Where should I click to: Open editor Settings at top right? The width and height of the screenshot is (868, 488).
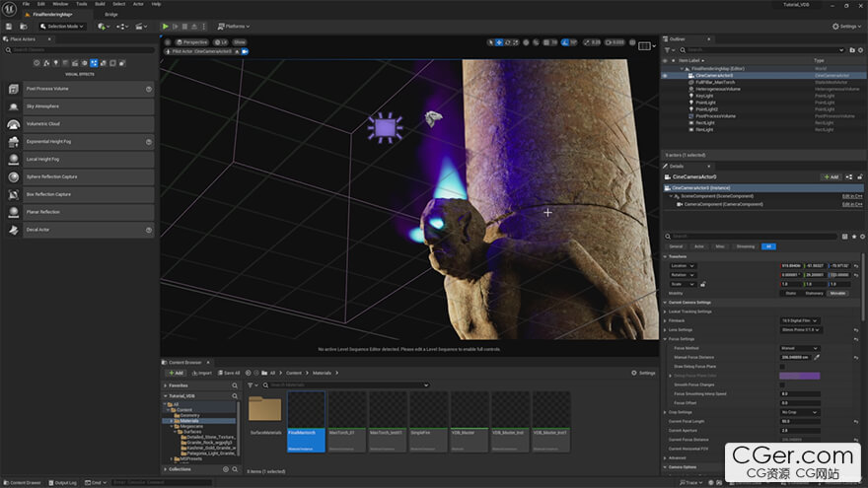(x=847, y=26)
